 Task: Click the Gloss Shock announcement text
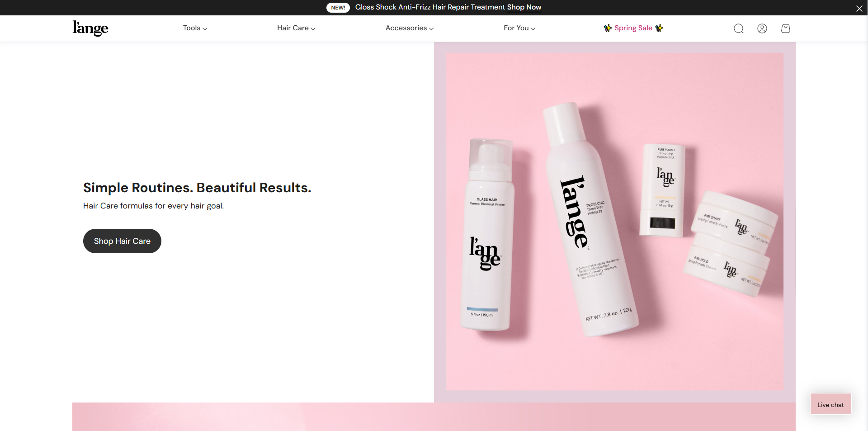coord(430,7)
